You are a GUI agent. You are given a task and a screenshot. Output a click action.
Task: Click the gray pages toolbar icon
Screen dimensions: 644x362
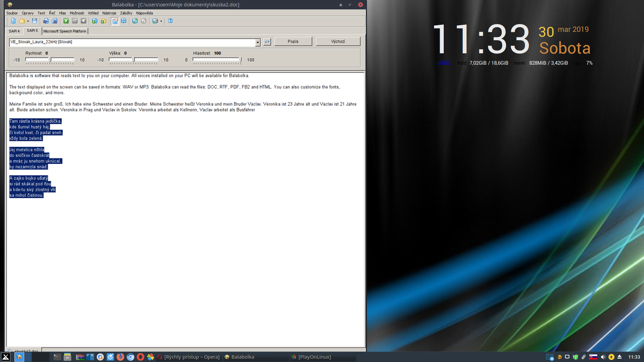click(x=144, y=21)
